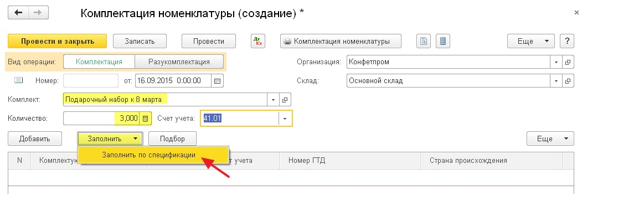
Task: Open the top Еще menu dropdown
Action: click(530, 41)
